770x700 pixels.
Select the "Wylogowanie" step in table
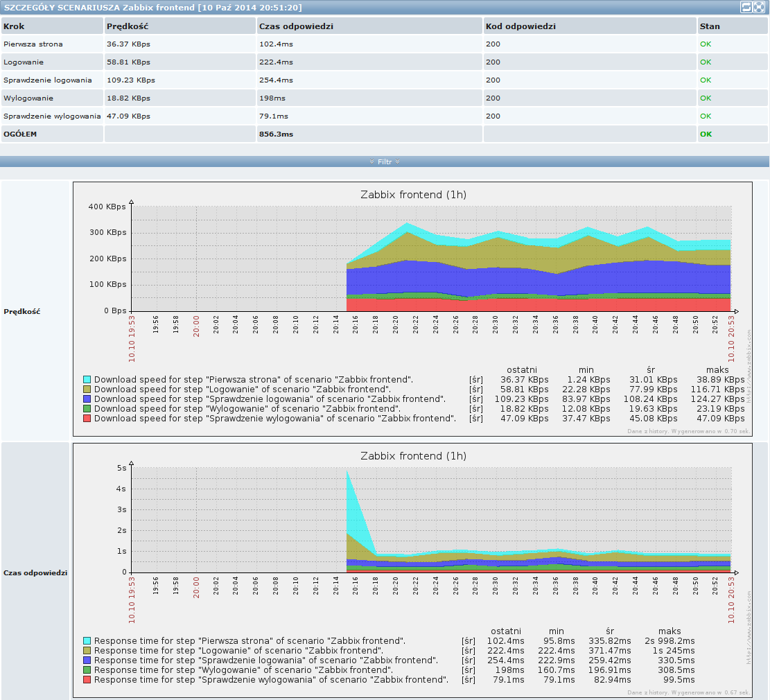point(28,98)
